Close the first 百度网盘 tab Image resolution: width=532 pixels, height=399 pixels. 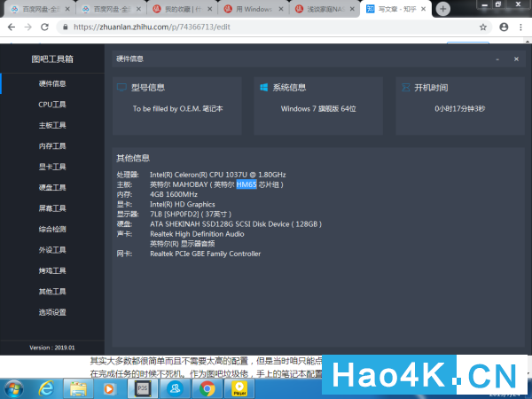coord(67,9)
